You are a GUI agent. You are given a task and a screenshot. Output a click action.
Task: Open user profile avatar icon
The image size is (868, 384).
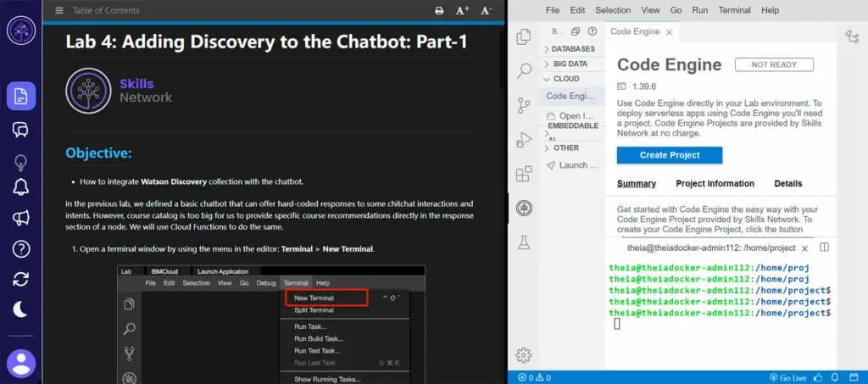coord(21,365)
